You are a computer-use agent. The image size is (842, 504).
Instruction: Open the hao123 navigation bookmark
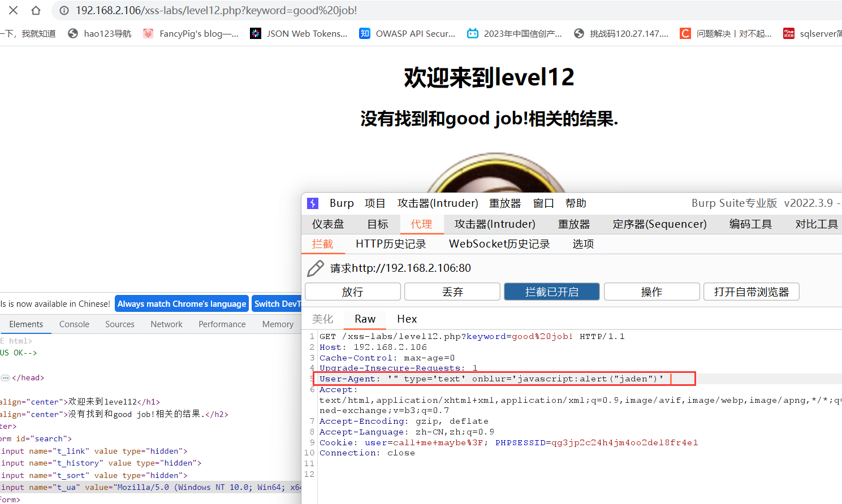click(100, 33)
